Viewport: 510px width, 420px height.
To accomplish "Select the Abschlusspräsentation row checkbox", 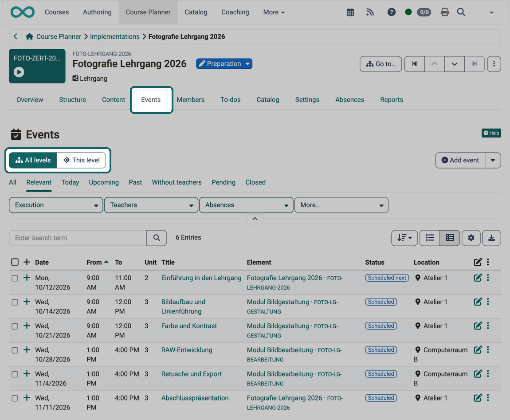I will (x=15, y=398).
